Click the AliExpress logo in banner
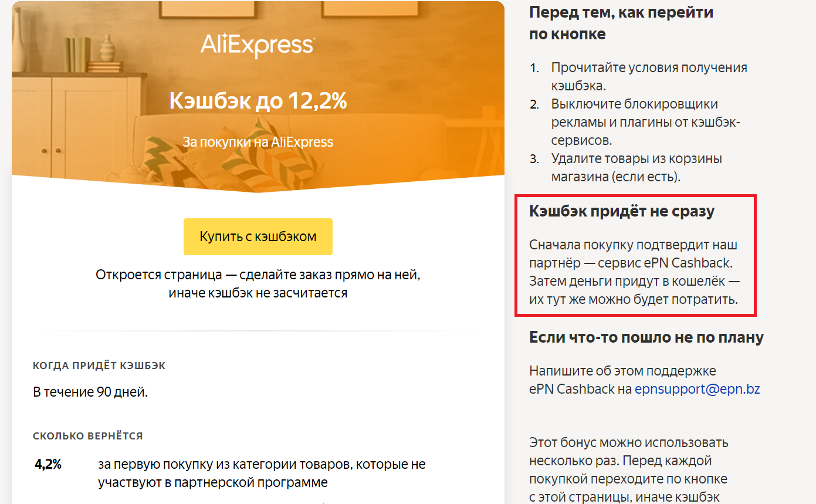Image resolution: width=816 pixels, height=504 pixels. 258,46
